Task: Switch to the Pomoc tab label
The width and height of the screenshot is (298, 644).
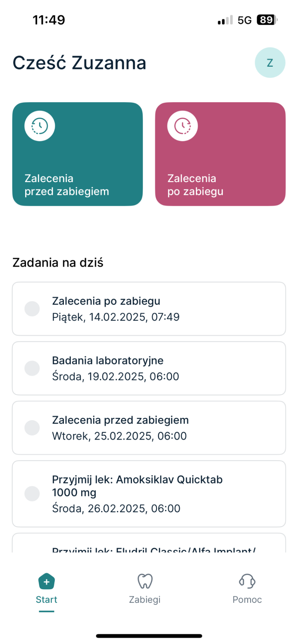Action: 247,600
